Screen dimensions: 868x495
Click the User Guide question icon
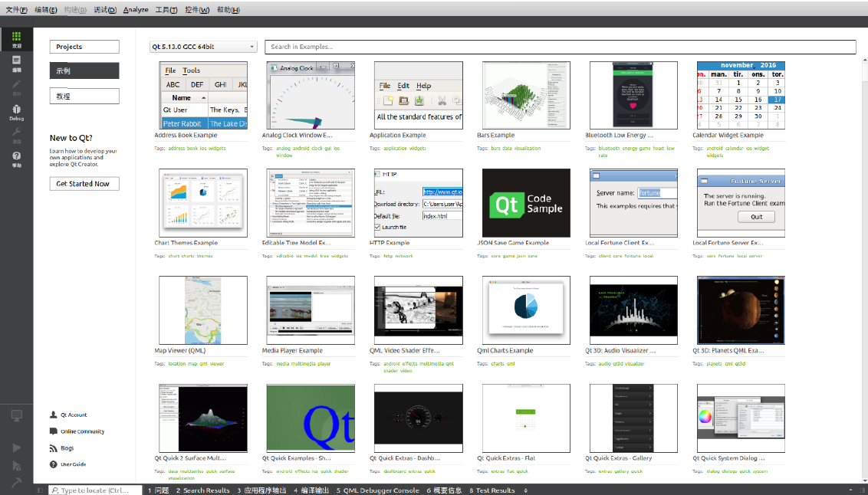54,464
